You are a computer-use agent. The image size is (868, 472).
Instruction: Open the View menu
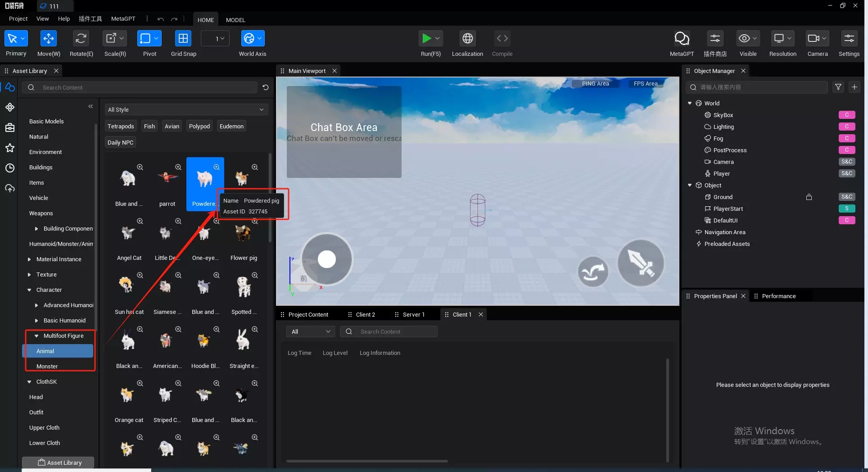point(42,19)
